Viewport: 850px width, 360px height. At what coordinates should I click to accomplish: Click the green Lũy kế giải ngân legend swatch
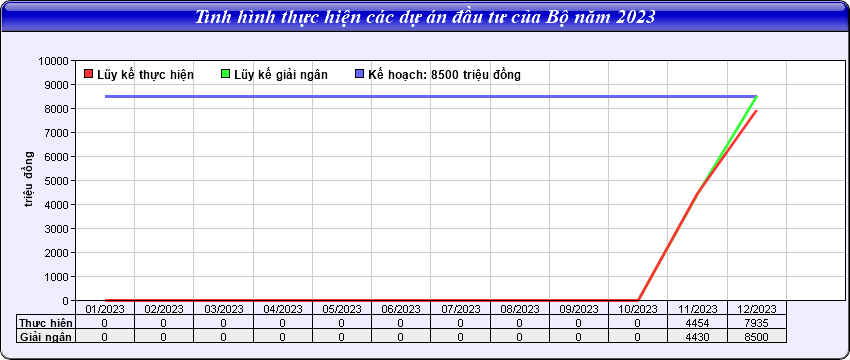coord(226,74)
